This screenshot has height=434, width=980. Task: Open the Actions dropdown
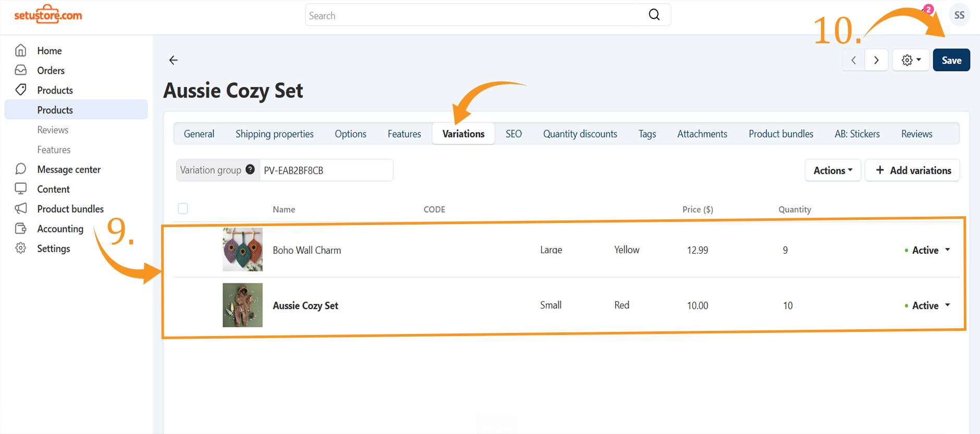point(833,170)
